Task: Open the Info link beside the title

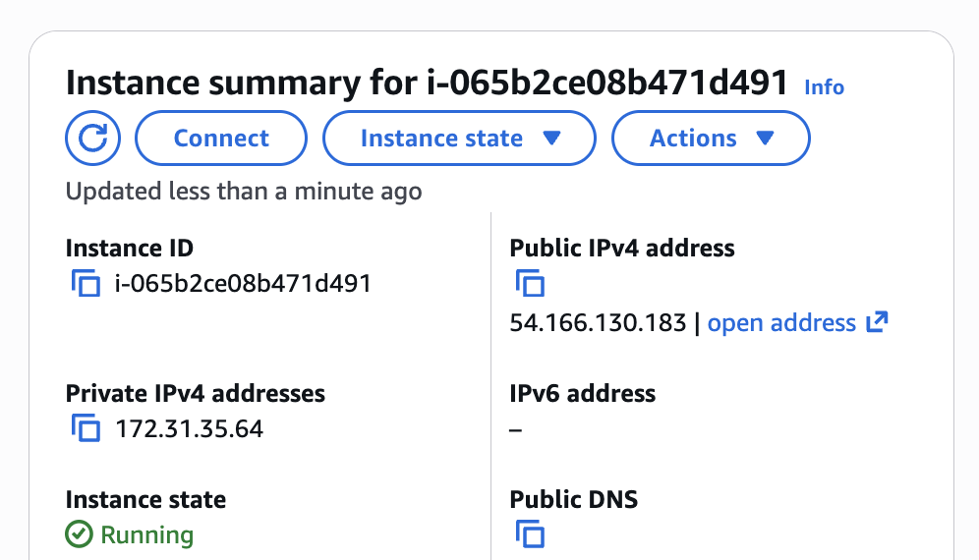Action: [x=824, y=87]
